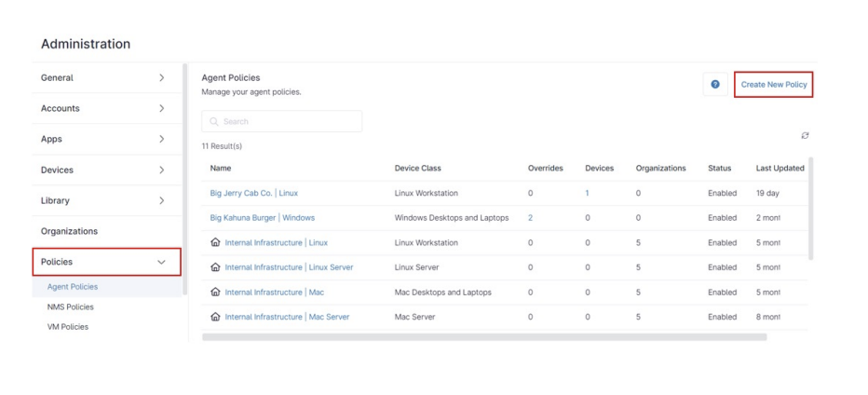Open Organizations in the sidebar
Image resolution: width=868 pixels, height=395 pixels.
pos(69,231)
